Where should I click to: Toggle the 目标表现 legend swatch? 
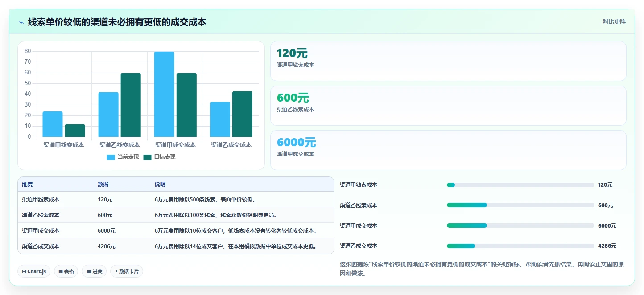148,157
